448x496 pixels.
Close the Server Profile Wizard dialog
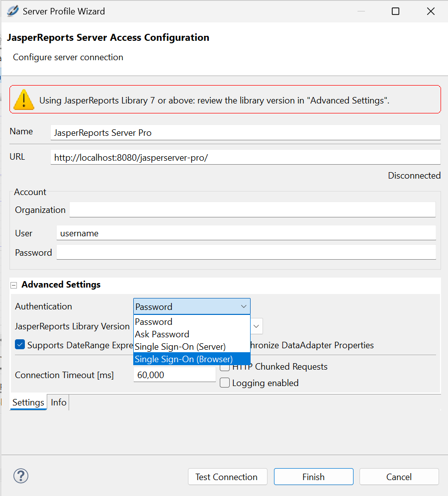(431, 11)
